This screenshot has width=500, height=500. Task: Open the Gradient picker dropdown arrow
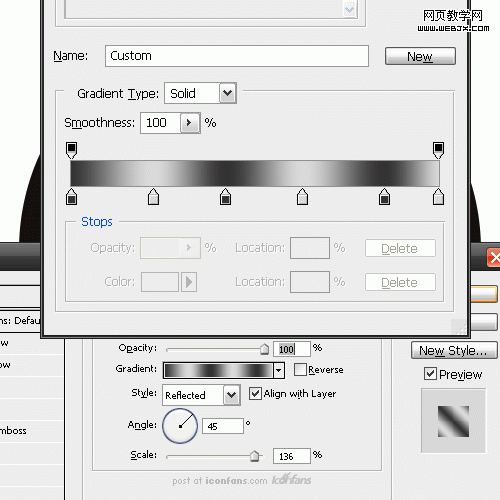[x=279, y=370]
